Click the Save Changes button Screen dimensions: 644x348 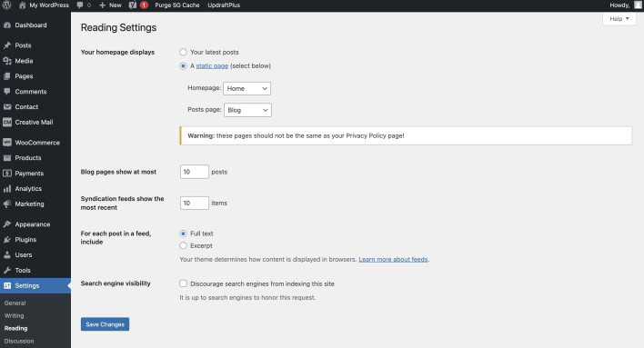point(106,324)
